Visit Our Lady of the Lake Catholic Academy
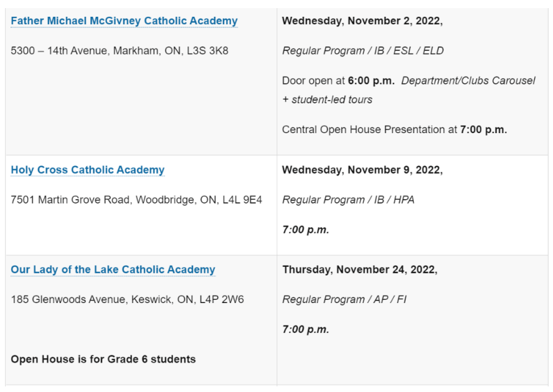The image size is (553, 392). [113, 269]
